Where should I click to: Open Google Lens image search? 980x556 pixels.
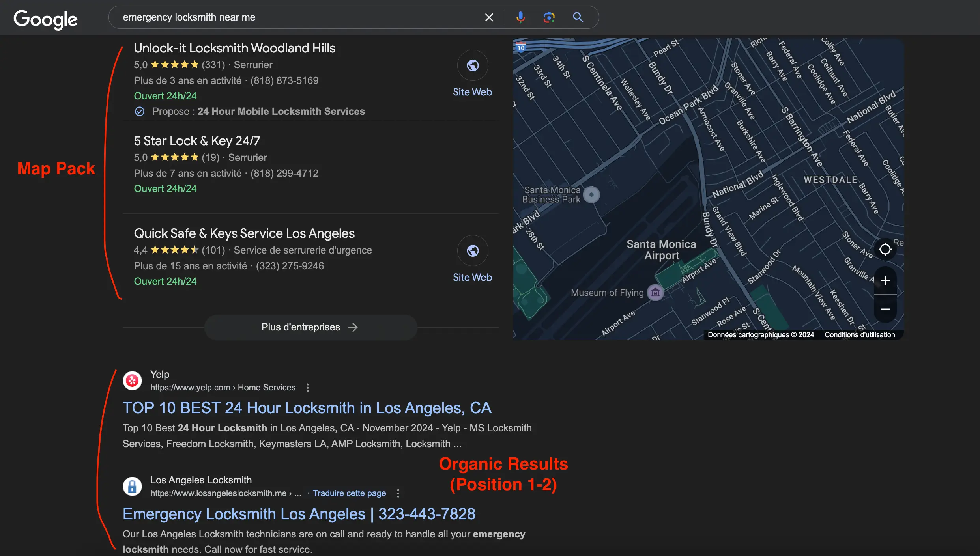coord(549,17)
